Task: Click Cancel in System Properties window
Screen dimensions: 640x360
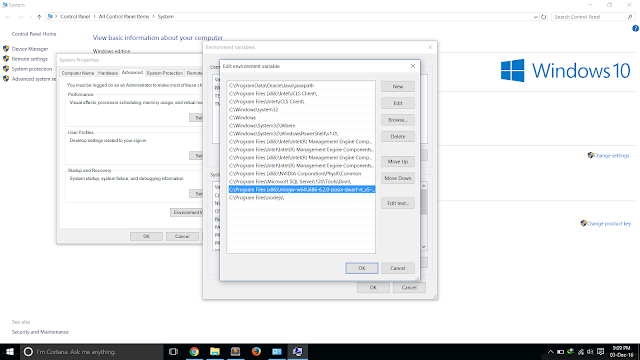Action: point(182,236)
